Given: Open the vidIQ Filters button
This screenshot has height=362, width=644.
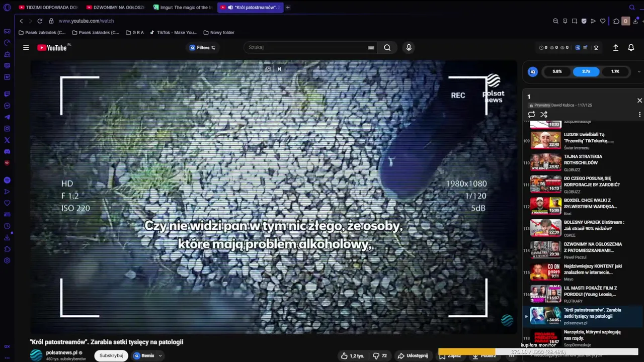Looking at the screenshot, I should pos(202,48).
